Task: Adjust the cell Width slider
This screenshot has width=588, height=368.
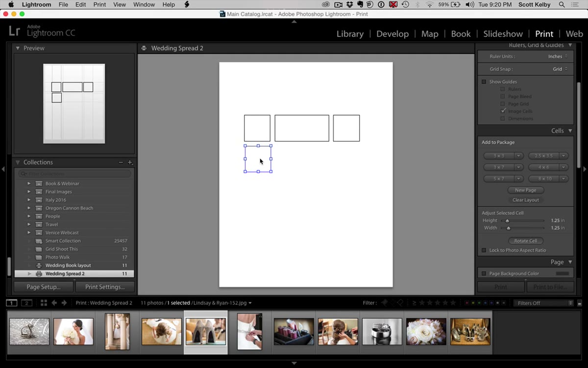Action: [508, 228]
